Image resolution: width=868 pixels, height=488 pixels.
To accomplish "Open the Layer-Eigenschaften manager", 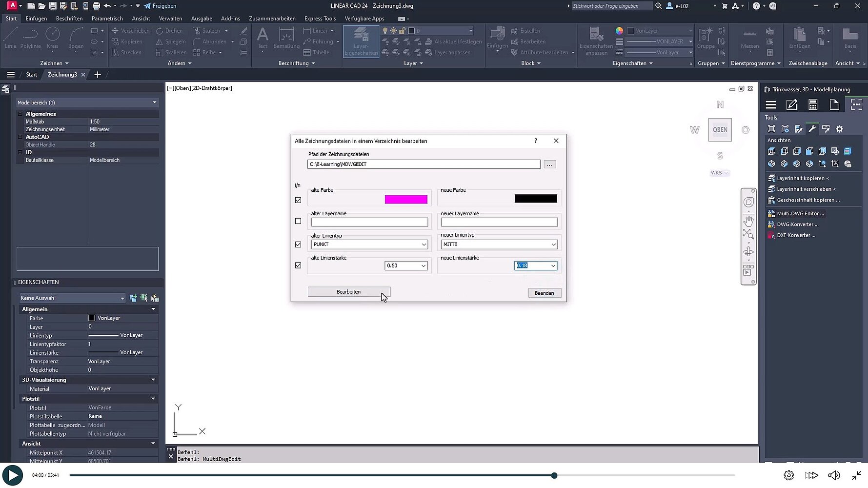I will 361,41.
